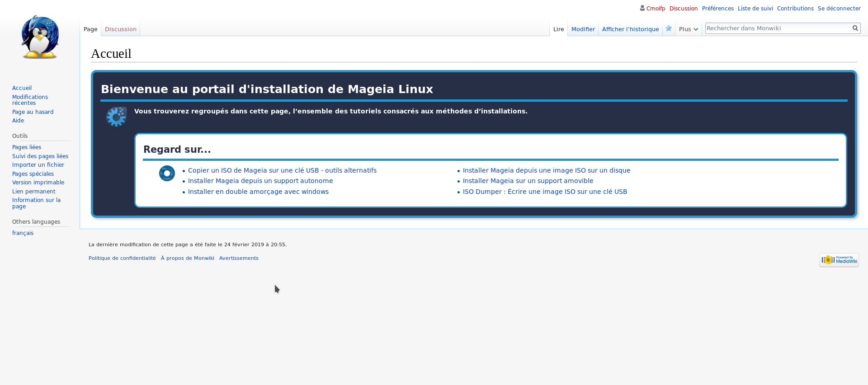Click the penguin wiki logo
868x385 pixels.
point(40,37)
